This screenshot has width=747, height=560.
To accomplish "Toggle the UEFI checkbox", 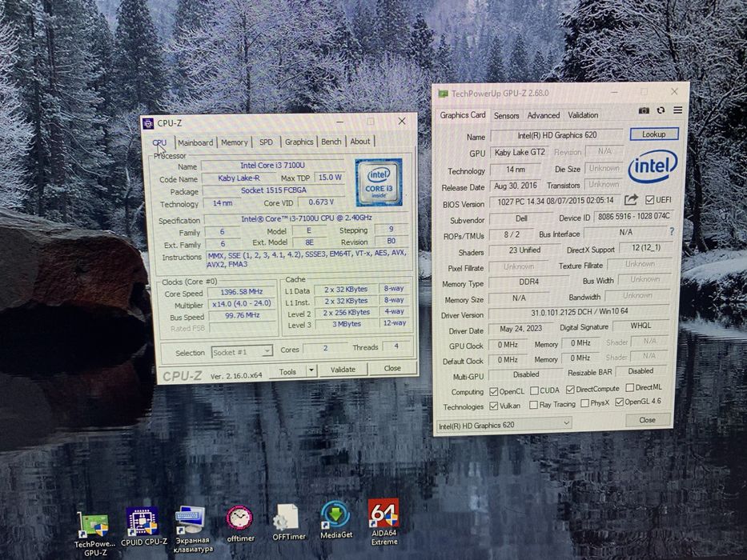I will coord(650,200).
